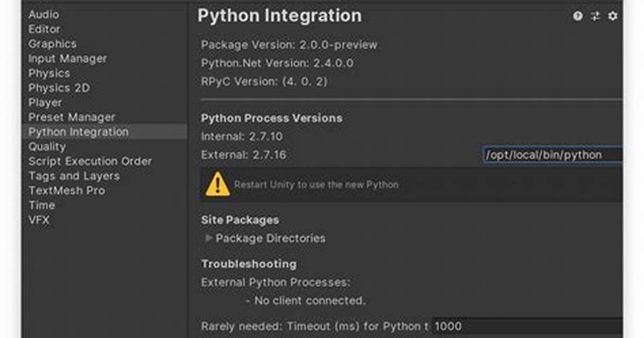Open Graphics settings

(x=52, y=44)
